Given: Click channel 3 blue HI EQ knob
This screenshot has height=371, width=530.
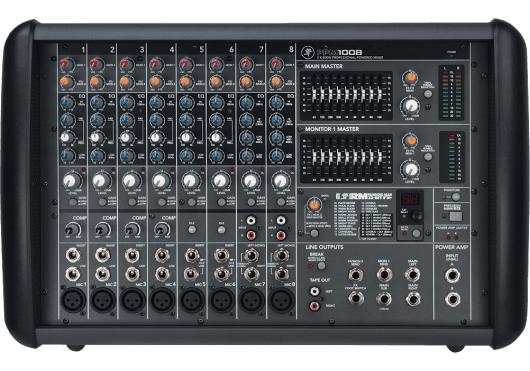Looking at the screenshot, I should pyautogui.click(x=126, y=102).
